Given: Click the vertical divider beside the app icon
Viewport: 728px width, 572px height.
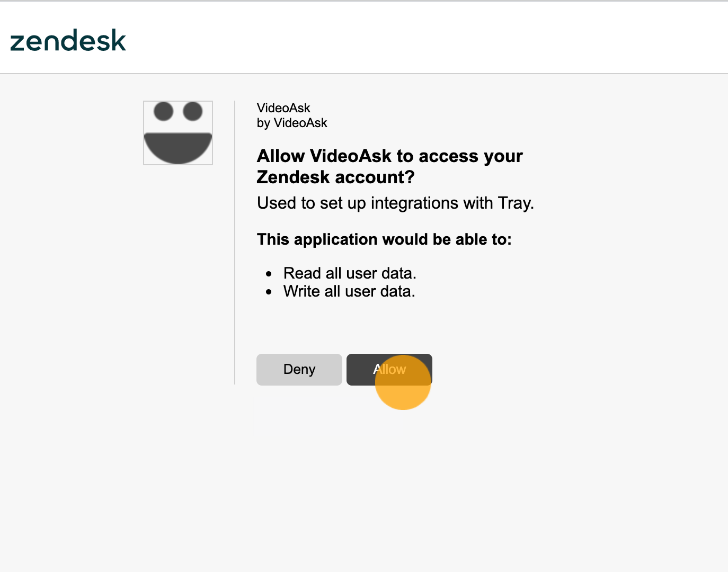Looking at the screenshot, I should click(235, 243).
